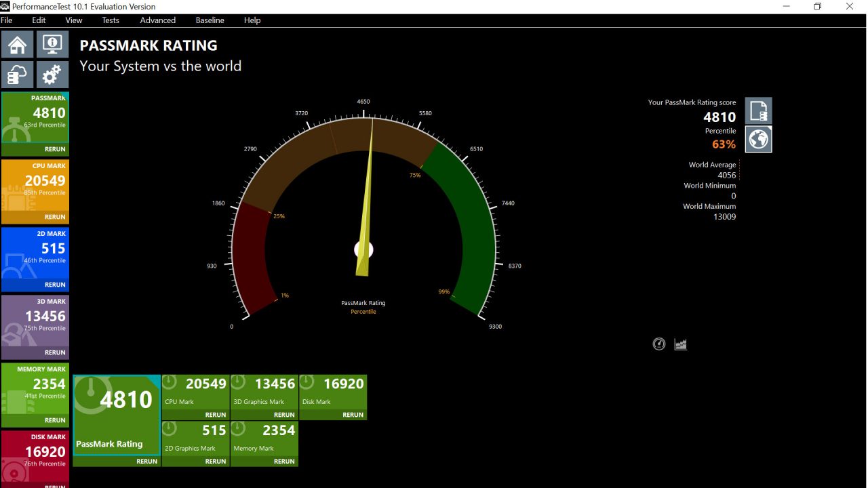Open the Baseline menu

pos(210,20)
